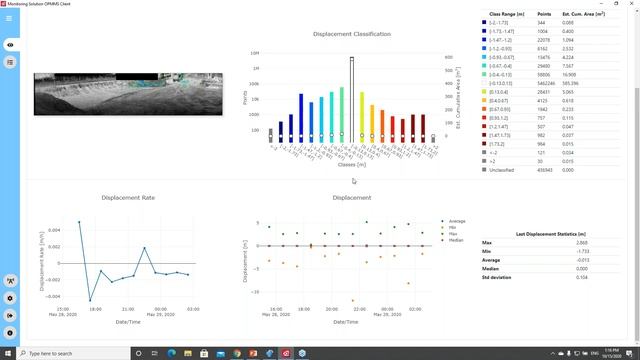Viewport: 640px width, 360px height.
Task: Click the tall white bar in classification chart
Action: (x=352, y=100)
